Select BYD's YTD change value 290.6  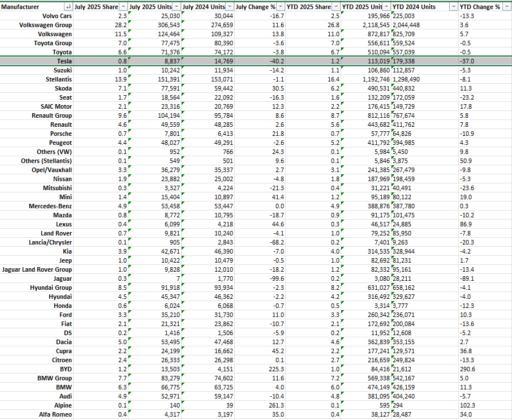pyautogui.click(x=485, y=369)
